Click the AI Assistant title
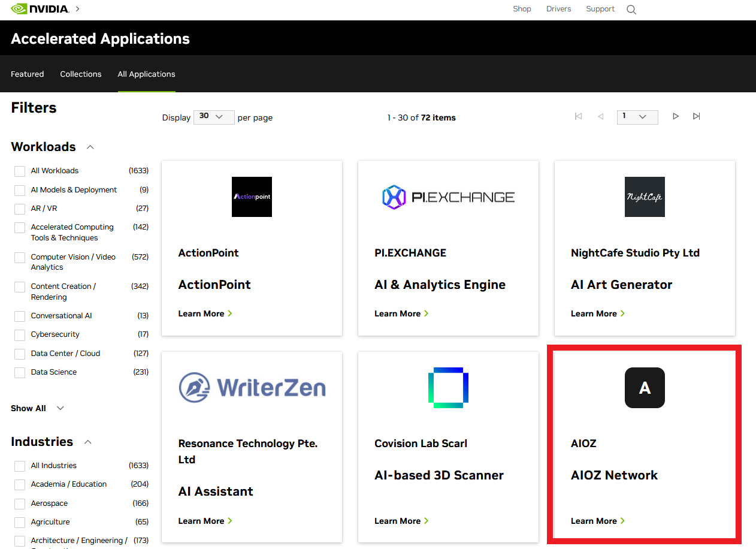The height and width of the screenshot is (549, 756). 216,491
